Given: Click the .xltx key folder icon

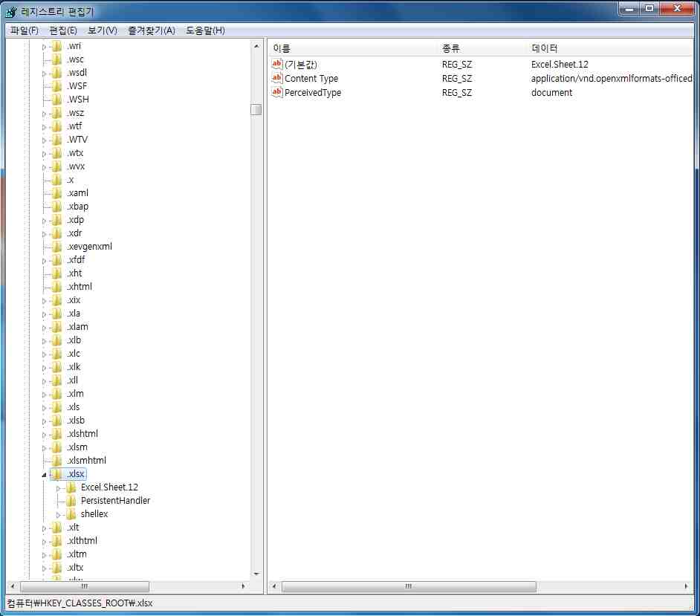Looking at the screenshot, I should [56, 568].
